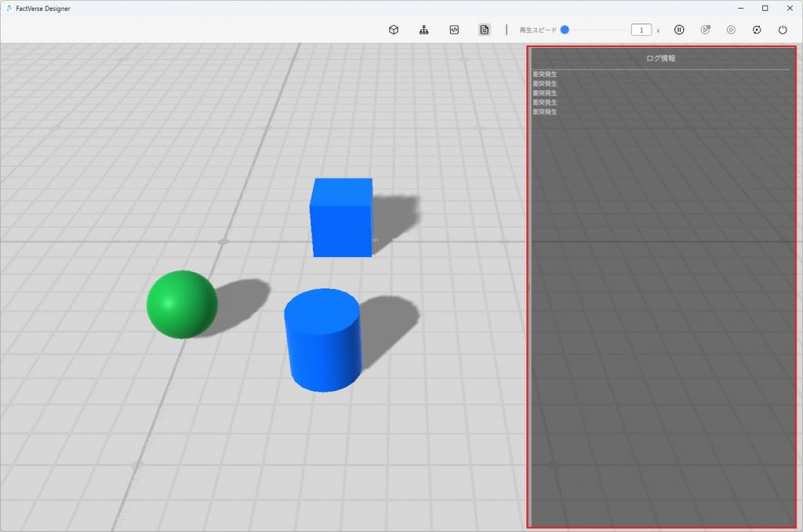
Task: Select the green sphere object
Action: [x=182, y=304]
